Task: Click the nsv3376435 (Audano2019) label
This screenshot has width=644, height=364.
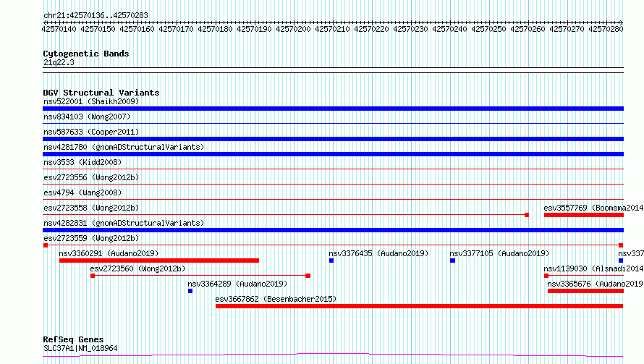Action: (x=378, y=253)
